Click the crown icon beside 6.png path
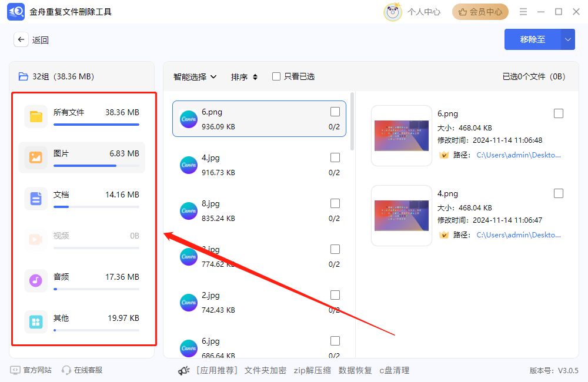This screenshot has width=588, height=382. pyautogui.click(x=443, y=155)
